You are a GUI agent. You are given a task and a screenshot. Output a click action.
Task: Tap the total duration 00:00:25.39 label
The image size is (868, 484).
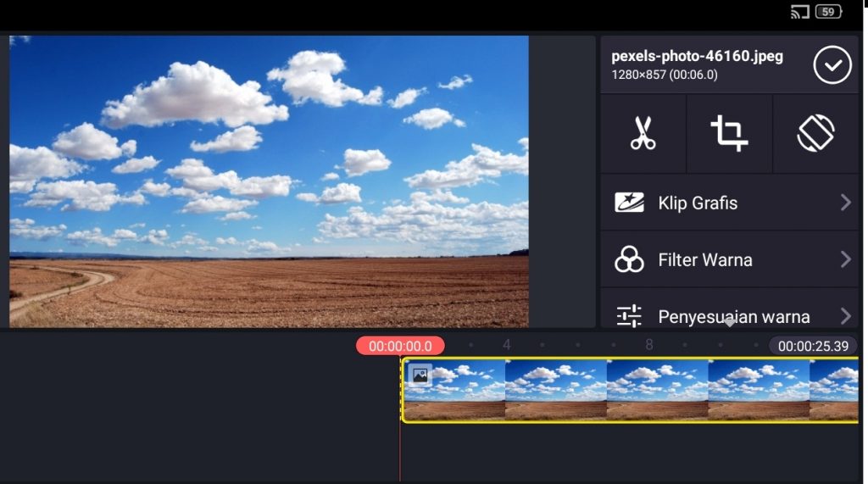coord(813,346)
